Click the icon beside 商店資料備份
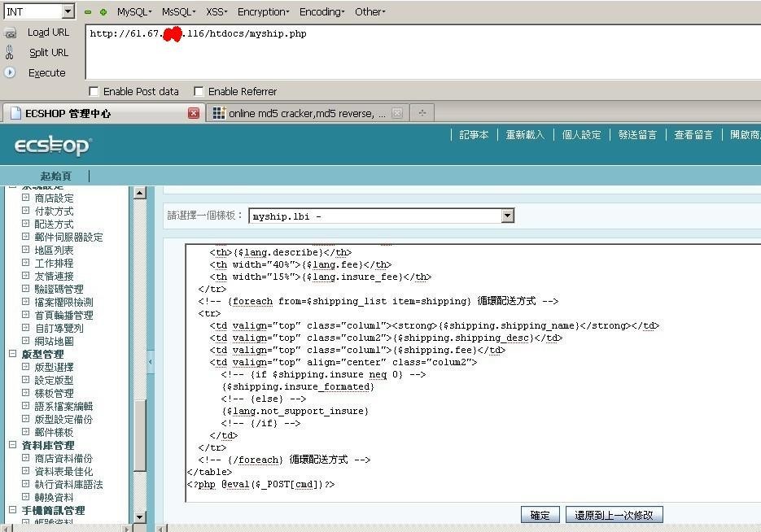 [26, 458]
